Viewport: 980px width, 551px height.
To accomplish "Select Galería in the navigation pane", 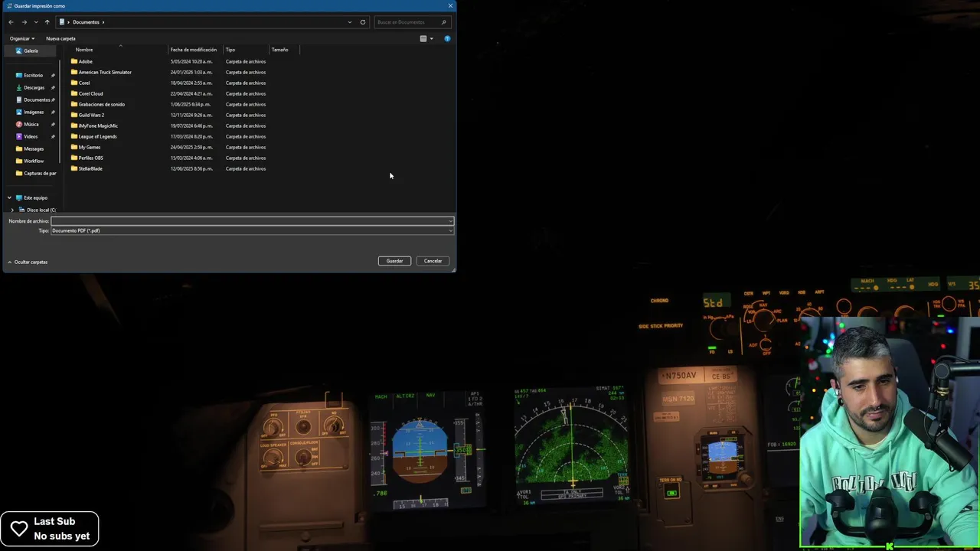I will 31,51.
